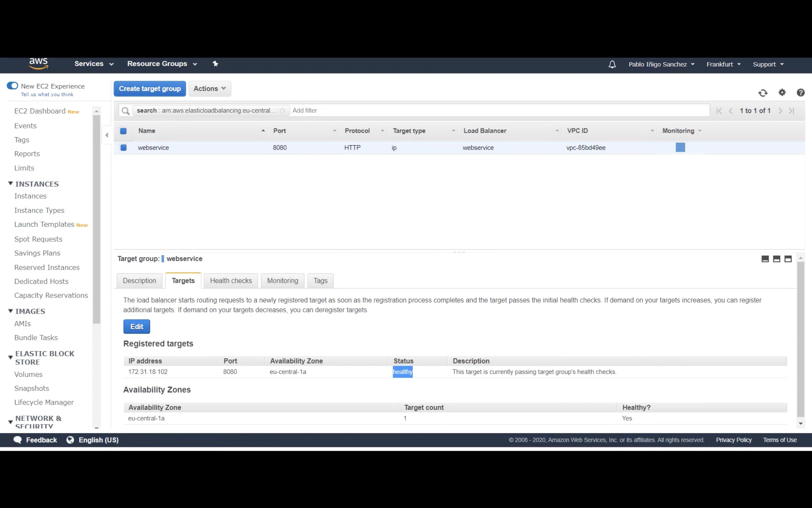
Task: Switch to the Tags tab
Action: [320, 281]
